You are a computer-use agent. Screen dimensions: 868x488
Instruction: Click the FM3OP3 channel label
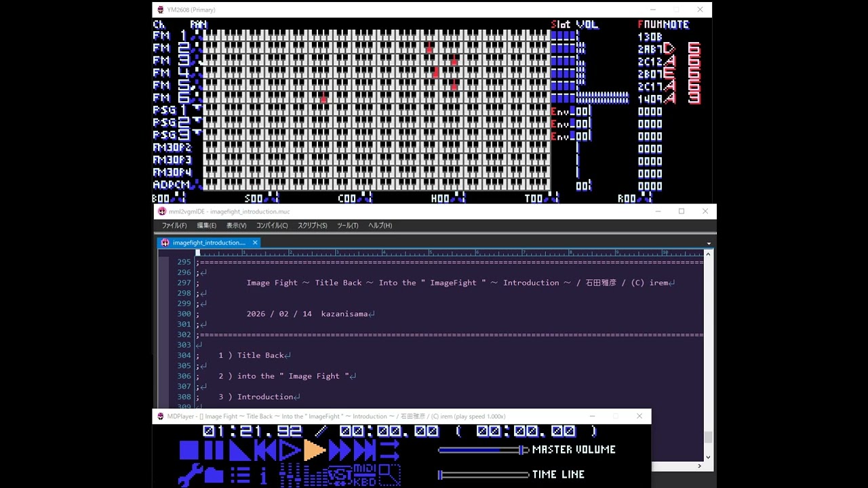coord(172,160)
